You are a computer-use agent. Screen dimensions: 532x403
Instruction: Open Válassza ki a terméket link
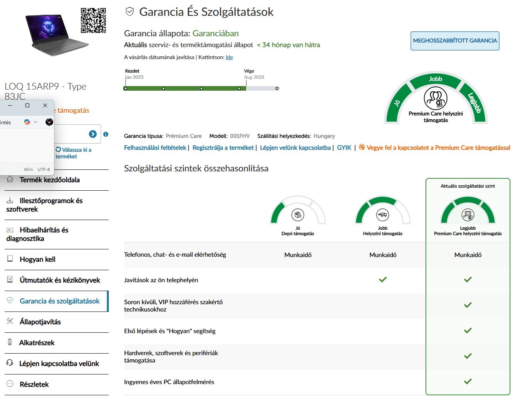click(x=73, y=153)
